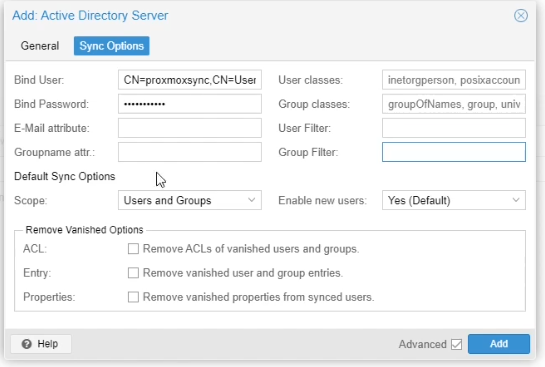Click the E-Mail attribute field

coord(190,128)
